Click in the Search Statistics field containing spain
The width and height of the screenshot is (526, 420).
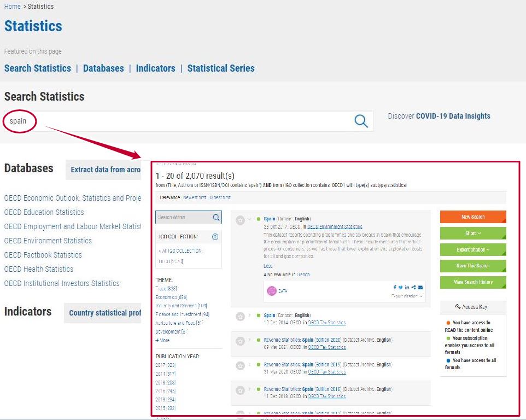(188, 121)
